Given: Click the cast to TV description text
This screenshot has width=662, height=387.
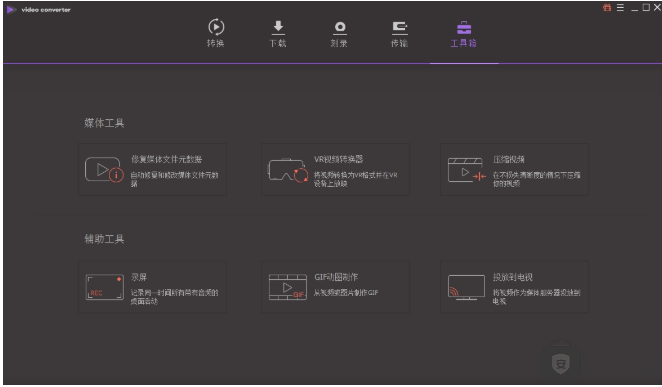Looking at the screenshot, I should pos(537,297).
